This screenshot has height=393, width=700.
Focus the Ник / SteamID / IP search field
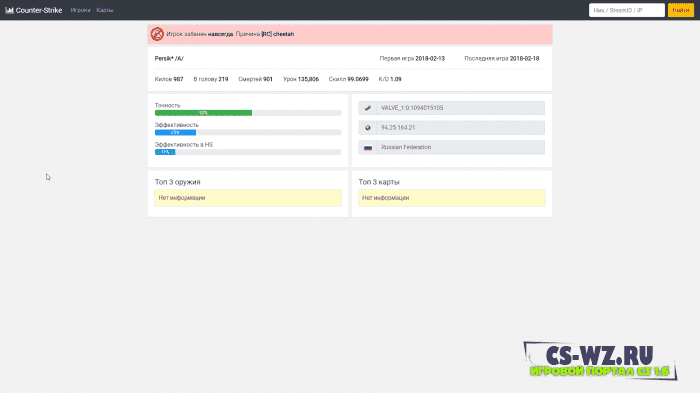tap(627, 10)
